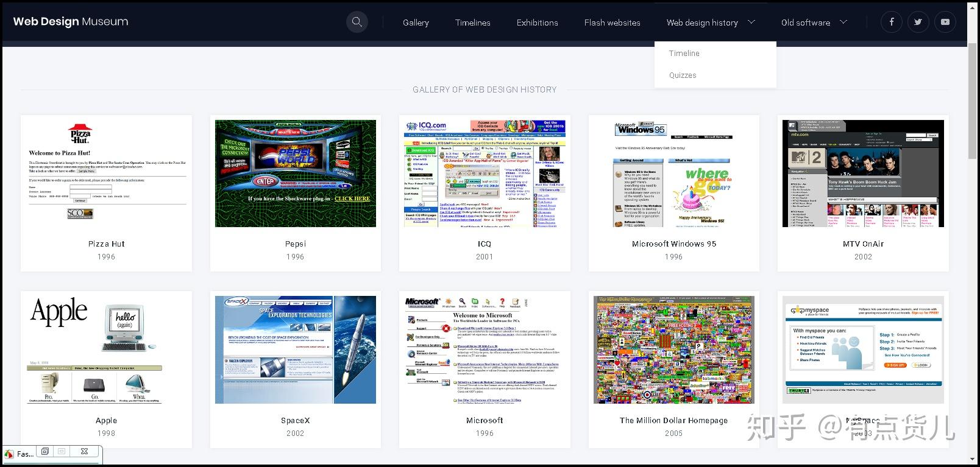Click the FastStone Capture app icon

tap(9, 454)
